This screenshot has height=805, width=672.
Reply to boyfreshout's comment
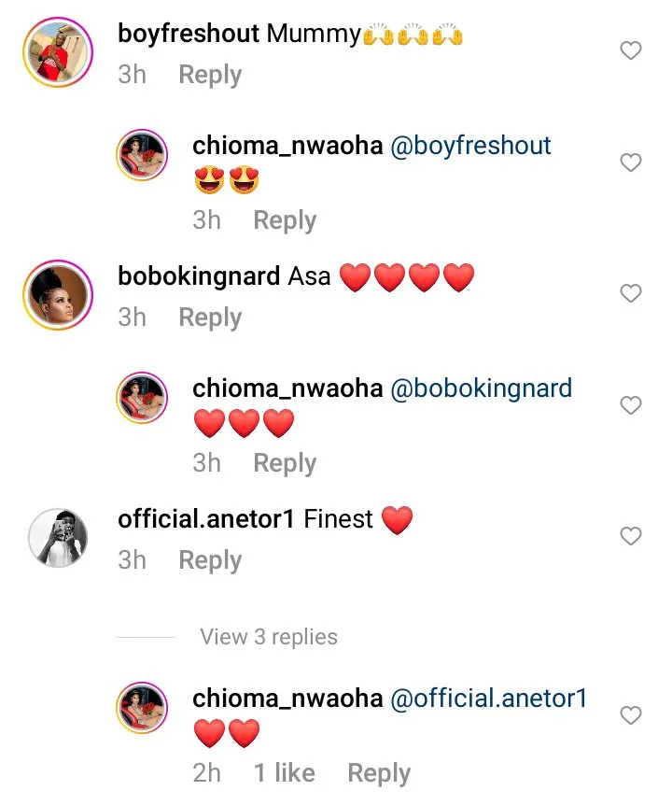(x=210, y=76)
